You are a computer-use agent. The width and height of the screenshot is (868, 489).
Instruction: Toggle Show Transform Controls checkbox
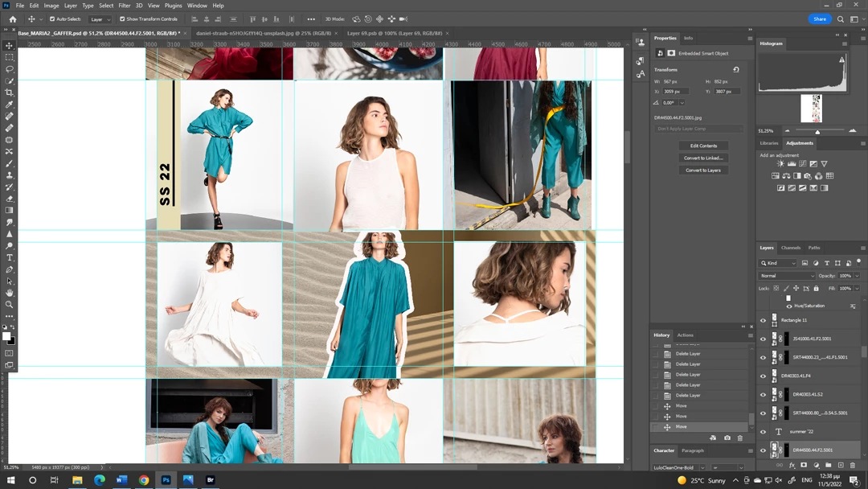pyautogui.click(x=123, y=18)
